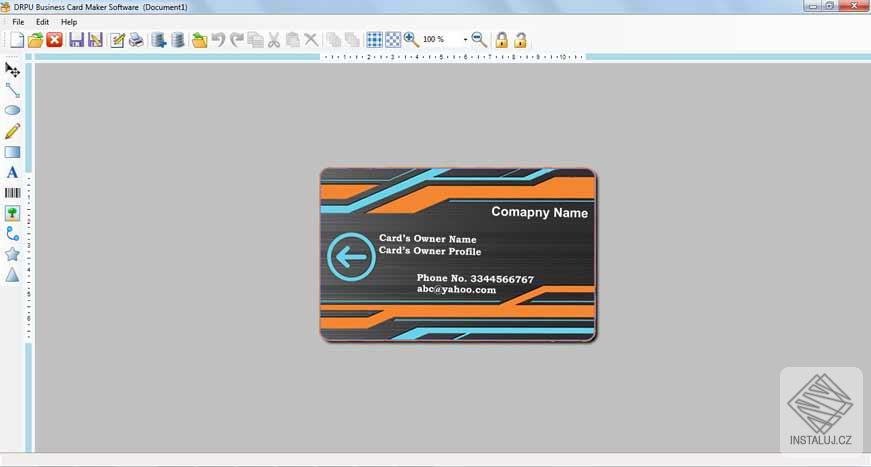871x467 pixels.
Task: Toggle the checkered grid icon
Action: 393,40
